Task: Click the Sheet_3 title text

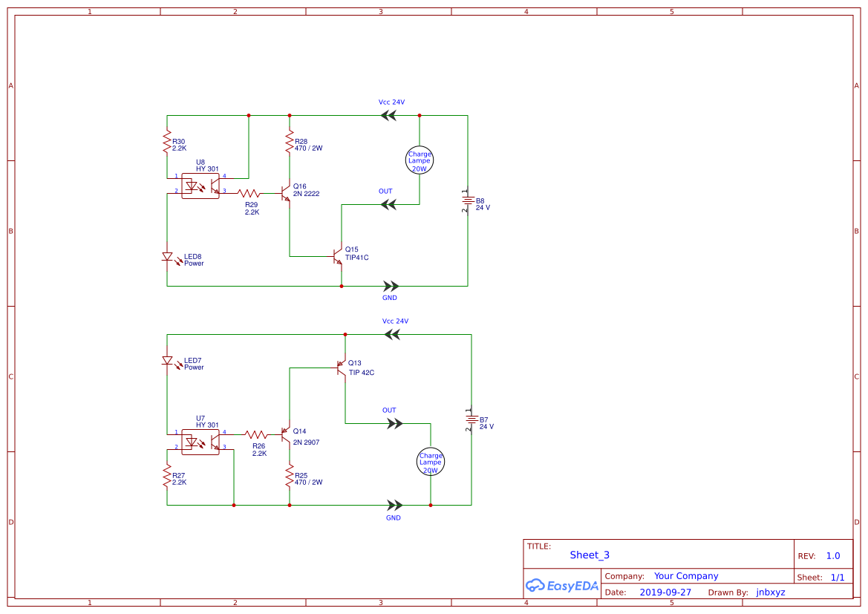Action: coord(589,555)
